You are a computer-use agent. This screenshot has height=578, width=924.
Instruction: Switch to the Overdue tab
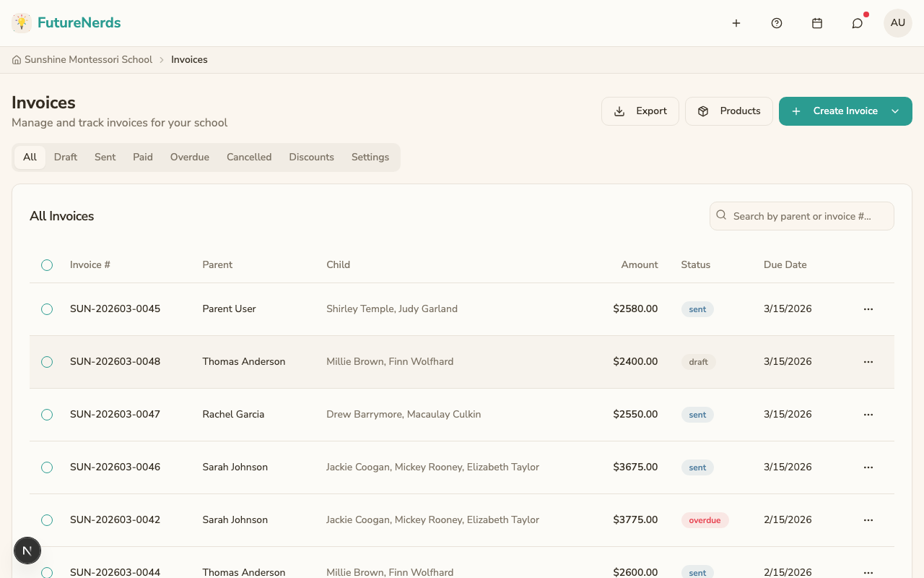tap(189, 157)
